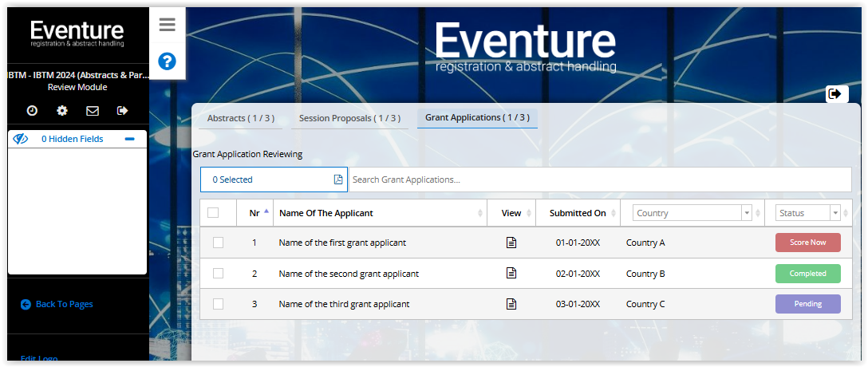View document of first grant applicant
The width and height of the screenshot is (868, 367).
[511, 243]
